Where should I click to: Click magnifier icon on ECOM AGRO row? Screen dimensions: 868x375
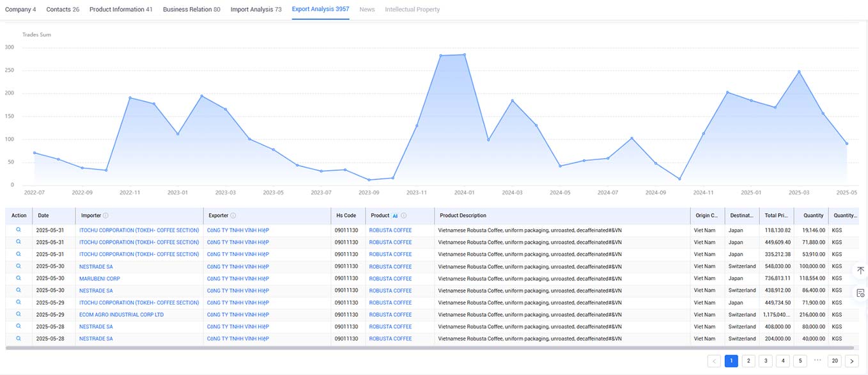click(19, 314)
